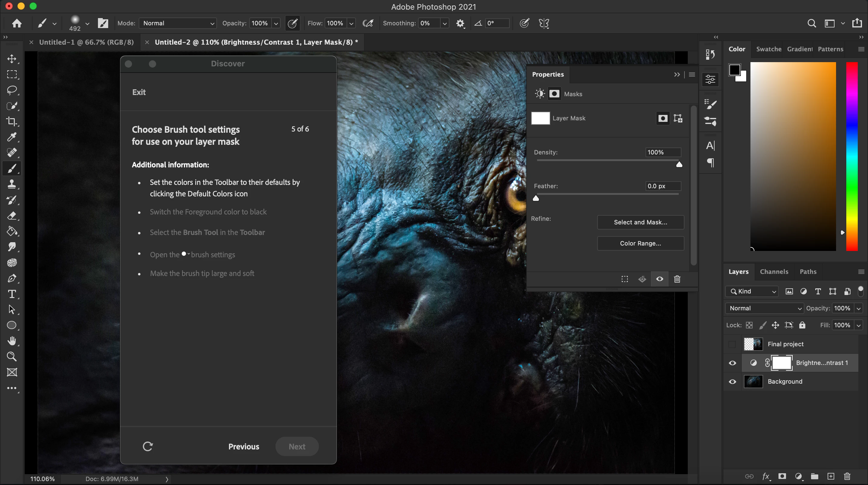
Task: Show the Final project layer
Action: coord(732,344)
